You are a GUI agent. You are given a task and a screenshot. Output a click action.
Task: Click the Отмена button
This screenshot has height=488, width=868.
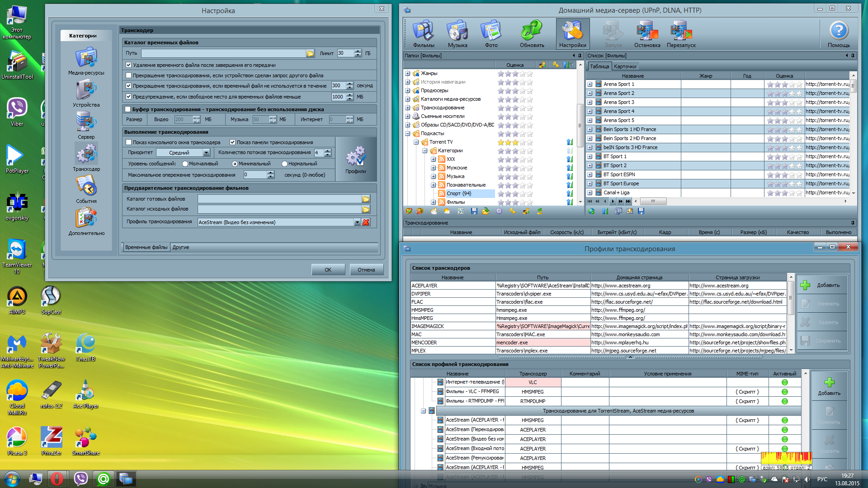366,270
